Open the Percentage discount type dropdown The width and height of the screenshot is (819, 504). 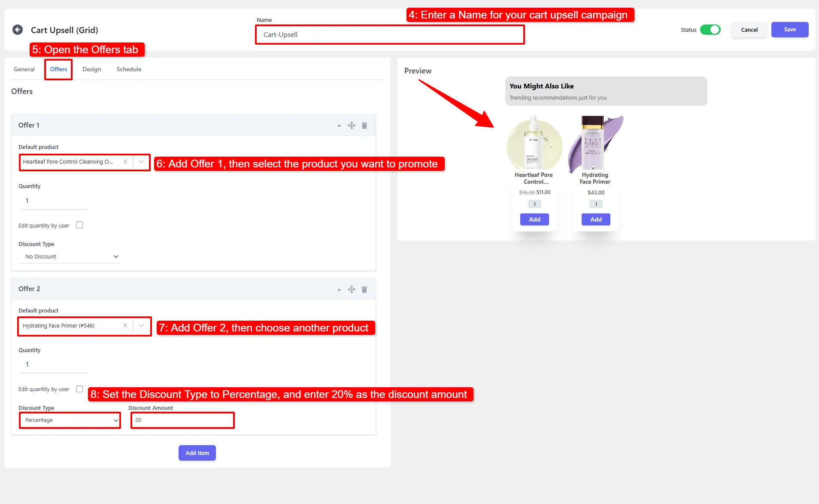[x=71, y=420]
